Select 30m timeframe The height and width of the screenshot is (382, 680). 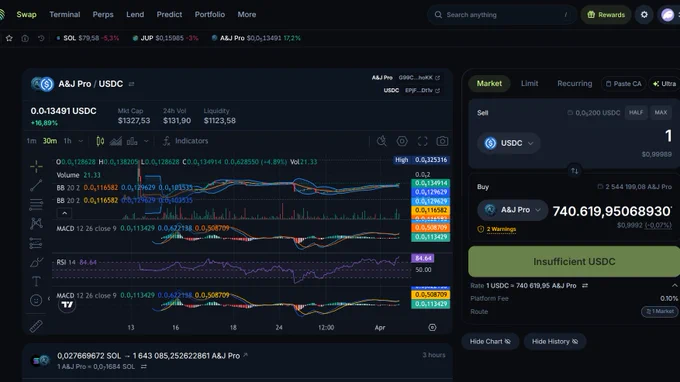(50, 141)
